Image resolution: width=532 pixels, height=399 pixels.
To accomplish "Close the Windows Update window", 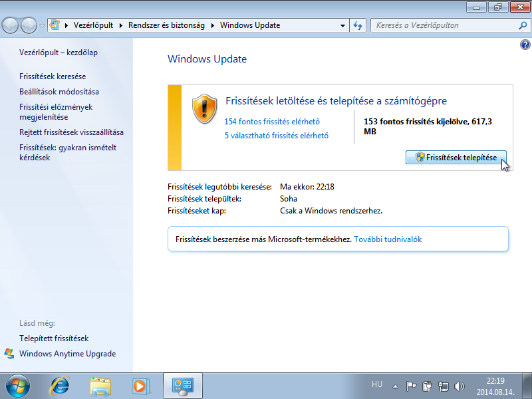I will (x=520, y=7).
